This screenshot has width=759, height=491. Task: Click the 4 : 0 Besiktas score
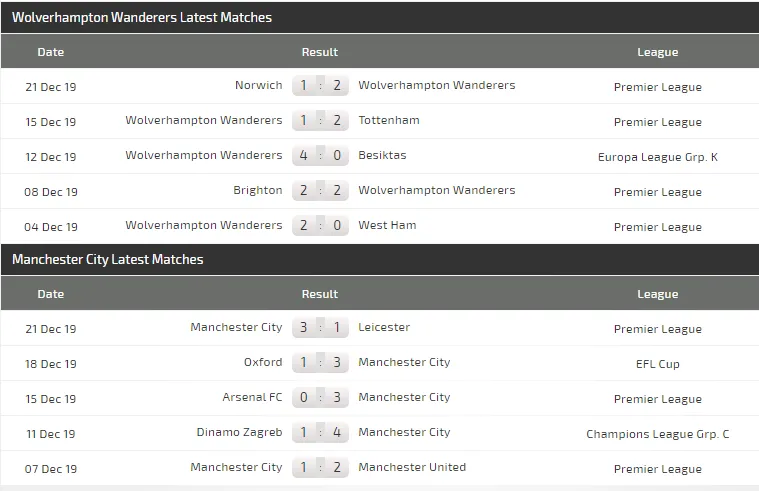coord(320,156)
